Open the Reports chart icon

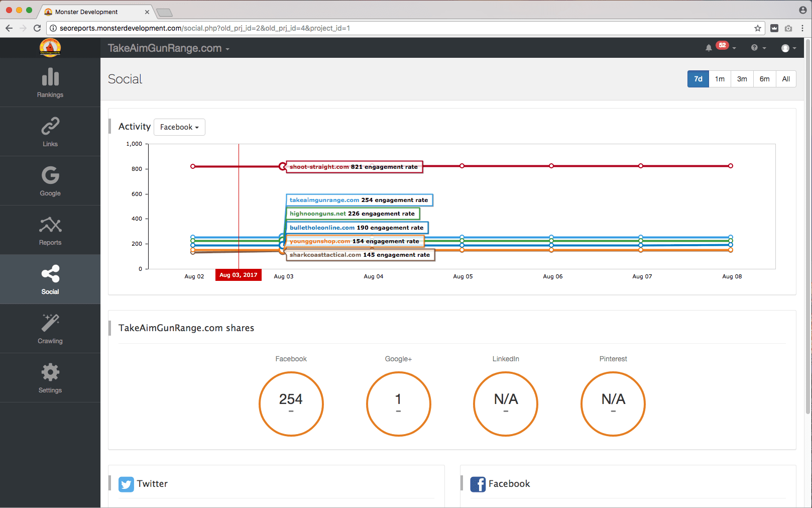[x=50, y=225]
